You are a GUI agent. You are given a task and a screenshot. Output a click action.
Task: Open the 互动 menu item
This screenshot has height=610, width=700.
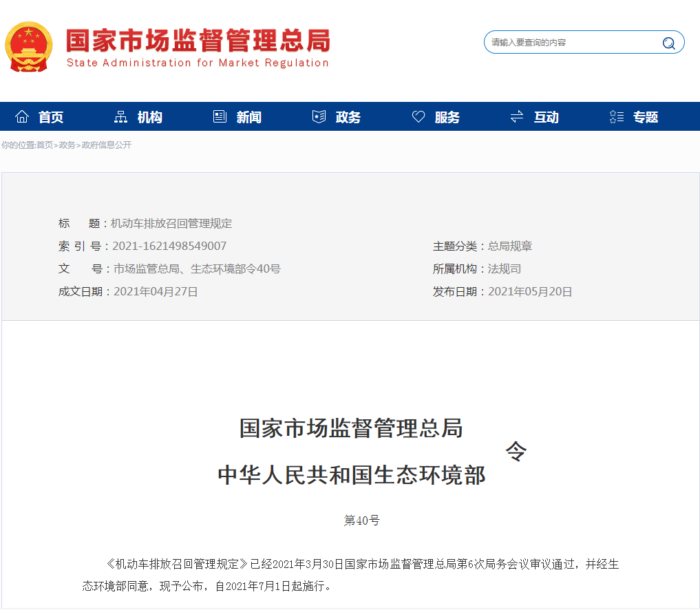(546, 116)
